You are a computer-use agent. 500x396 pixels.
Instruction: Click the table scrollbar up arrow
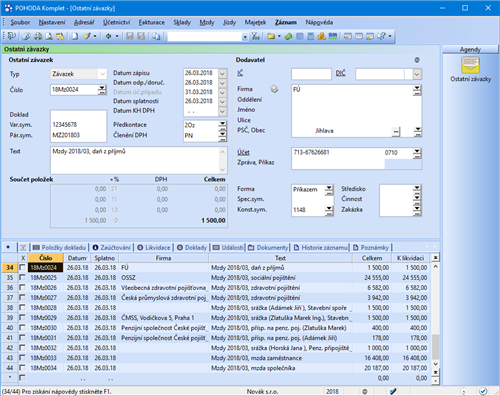pos(435,267)
